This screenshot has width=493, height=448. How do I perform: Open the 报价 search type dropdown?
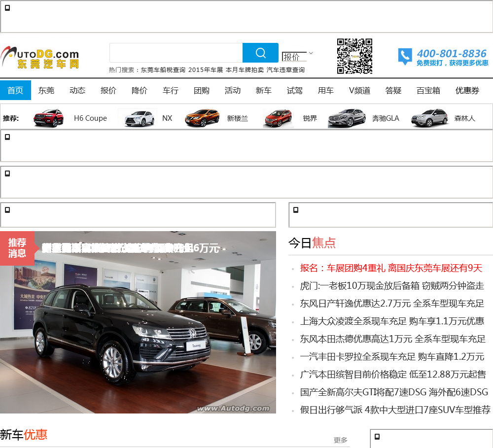click(297, 57)
